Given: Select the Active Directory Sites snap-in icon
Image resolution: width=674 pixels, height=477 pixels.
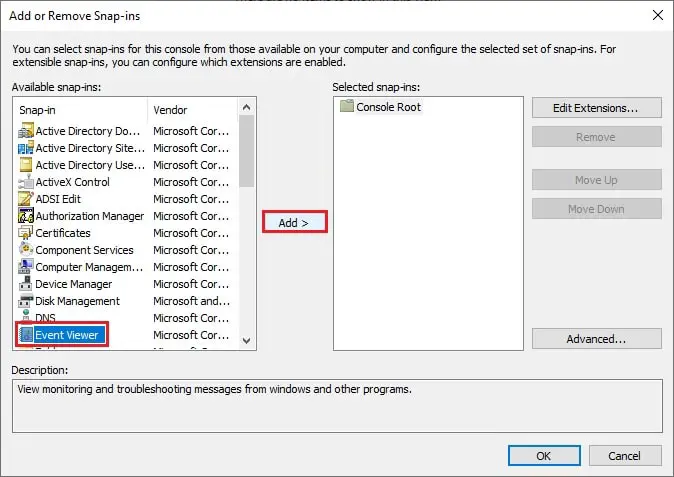Looking at the screenshot, I should coord(27,148).
